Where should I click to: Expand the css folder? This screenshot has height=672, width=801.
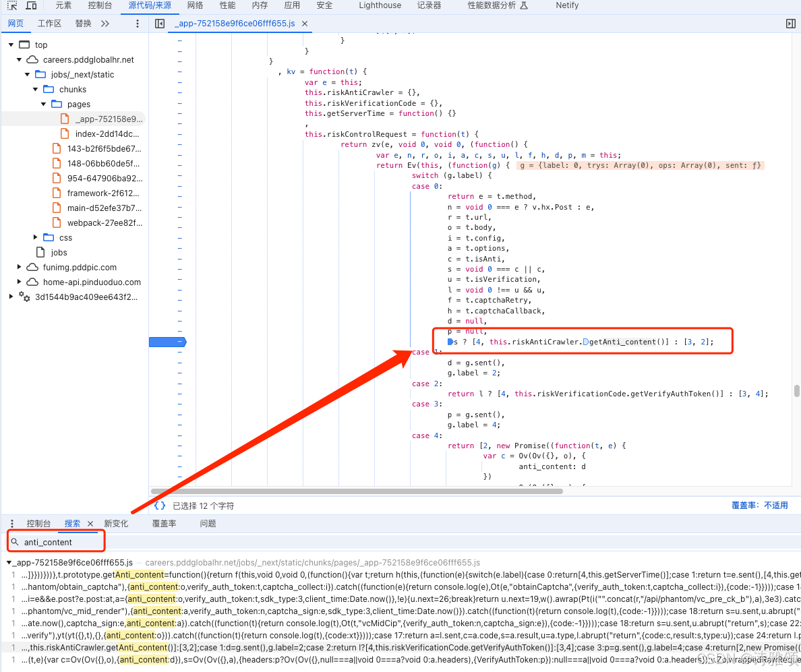pyautogui.click(x=35, y=237)
